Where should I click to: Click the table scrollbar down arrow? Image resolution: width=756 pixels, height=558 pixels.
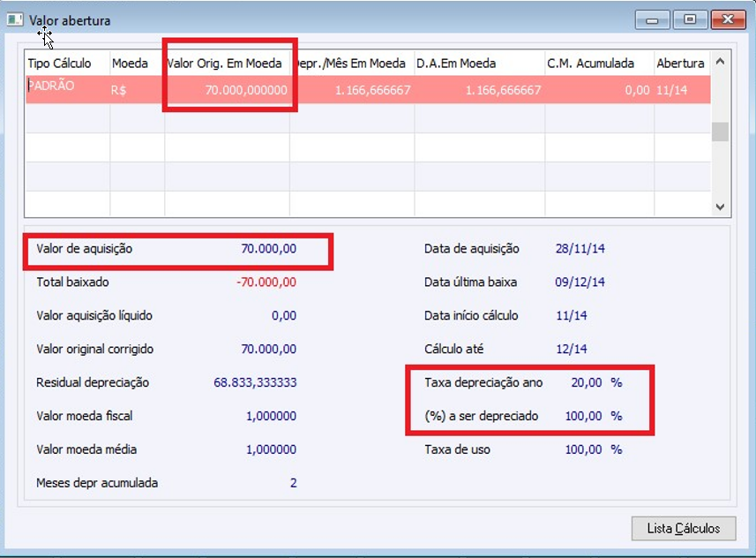click(720, 207)
